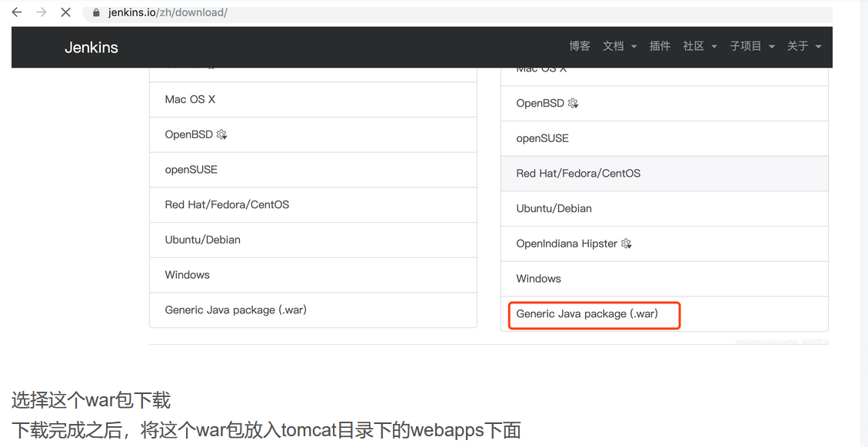Download Generic Java package (.war) in left column
The image size is (868, 447).
pyautogui.click(x=314, y=310)
